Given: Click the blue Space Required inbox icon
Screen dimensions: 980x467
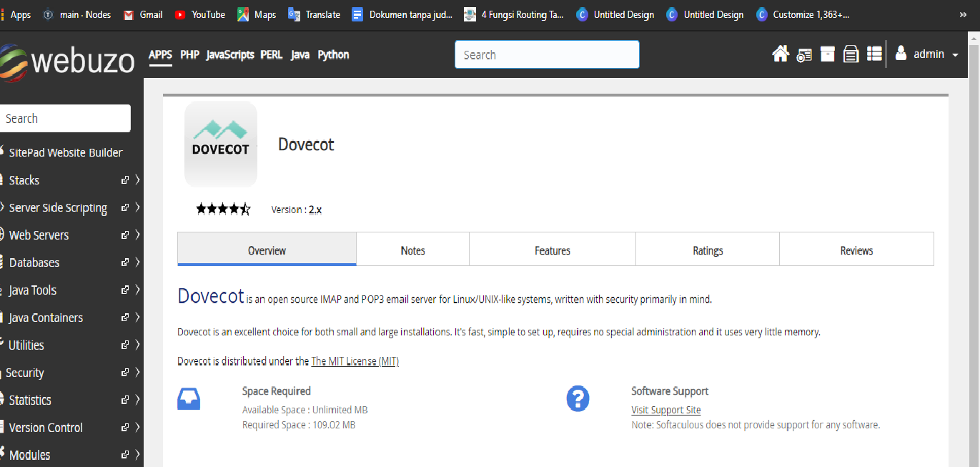Looking at the screenshot, I should point(189,399).
